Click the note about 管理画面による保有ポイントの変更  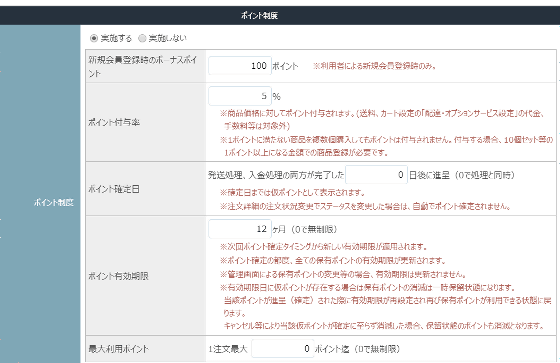tap(344, 274)
